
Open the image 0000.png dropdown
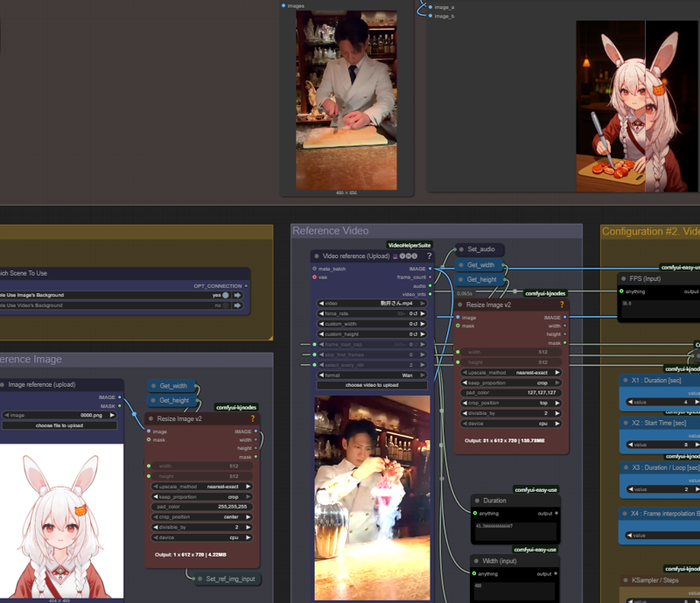[x=59, y=415]
